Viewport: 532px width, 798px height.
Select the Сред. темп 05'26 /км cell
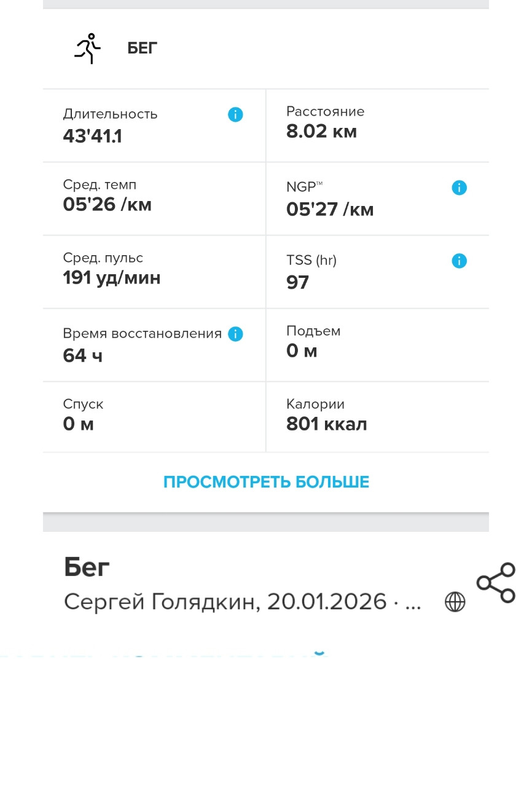[x=154, y=199]
